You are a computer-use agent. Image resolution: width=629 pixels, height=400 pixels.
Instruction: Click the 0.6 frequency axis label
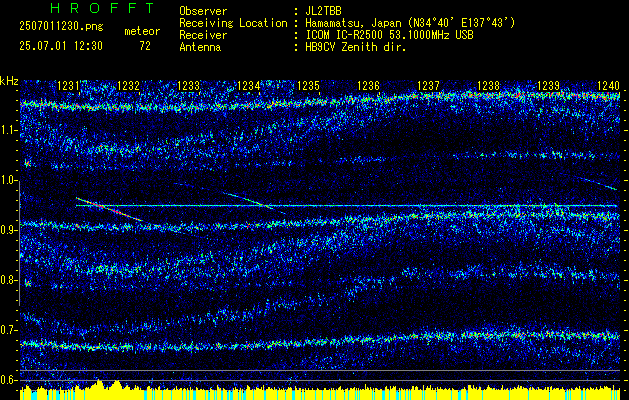9,380
